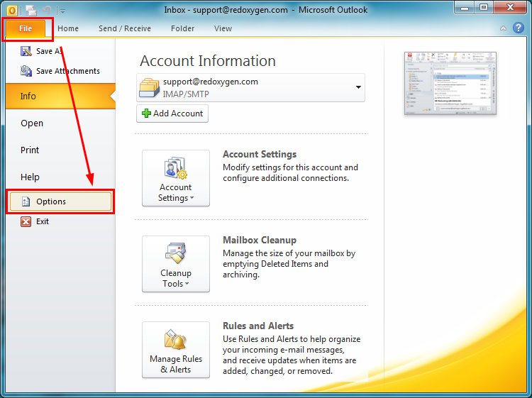Click Send/Receive All Folders quick access icon
Image resolution: width=532 pixels, height=398 pixels.
coord(31,11)
